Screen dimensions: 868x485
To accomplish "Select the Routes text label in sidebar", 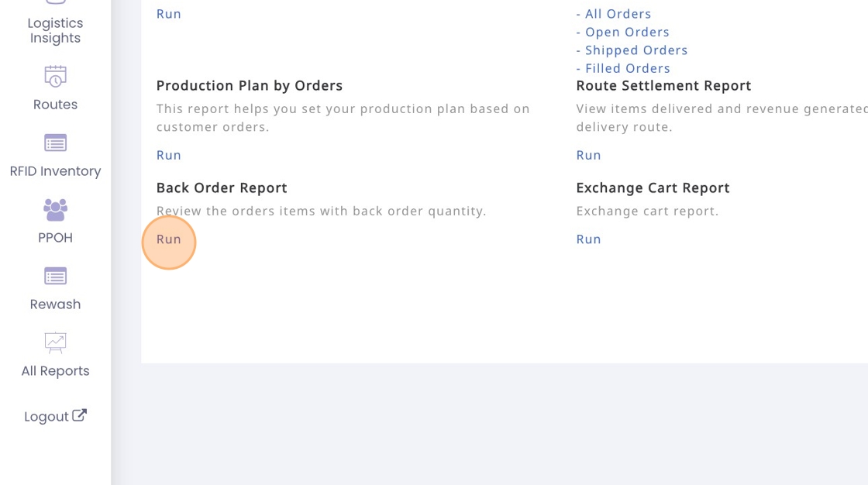I will (x=55, y=105).
